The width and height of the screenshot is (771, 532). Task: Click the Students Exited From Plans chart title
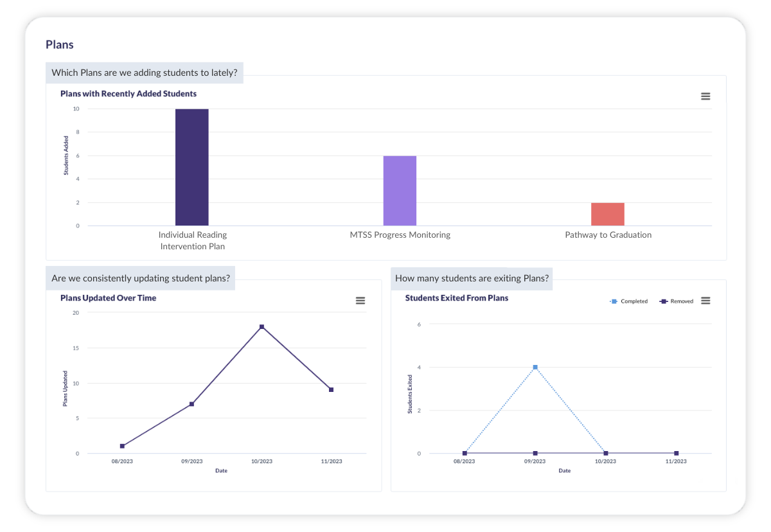[x=457, y=298]
